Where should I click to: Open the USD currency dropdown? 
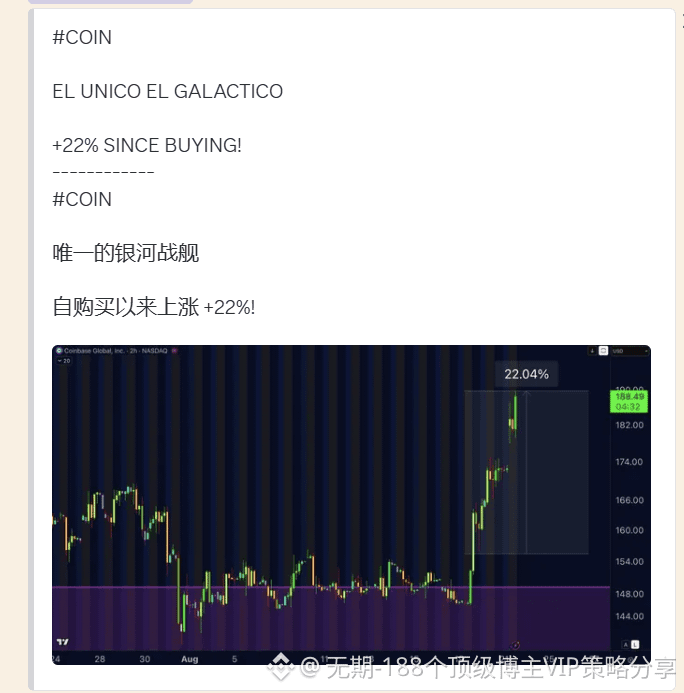tap(630, 351)
